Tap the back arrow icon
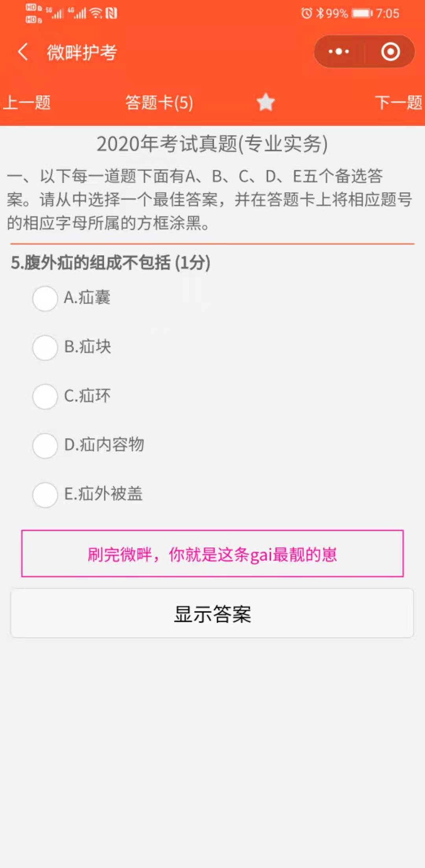425x868 pixels. (23, 52)
